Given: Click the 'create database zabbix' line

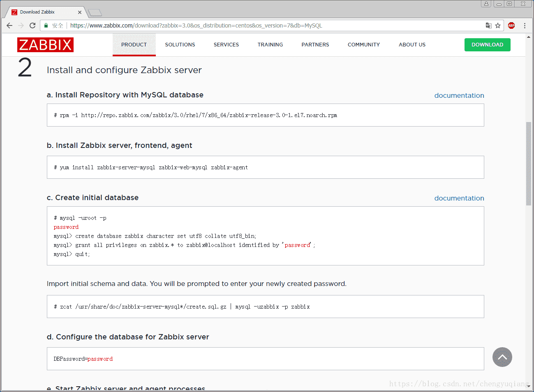Looking at the screenshot, I should click(x=155, y=236).
